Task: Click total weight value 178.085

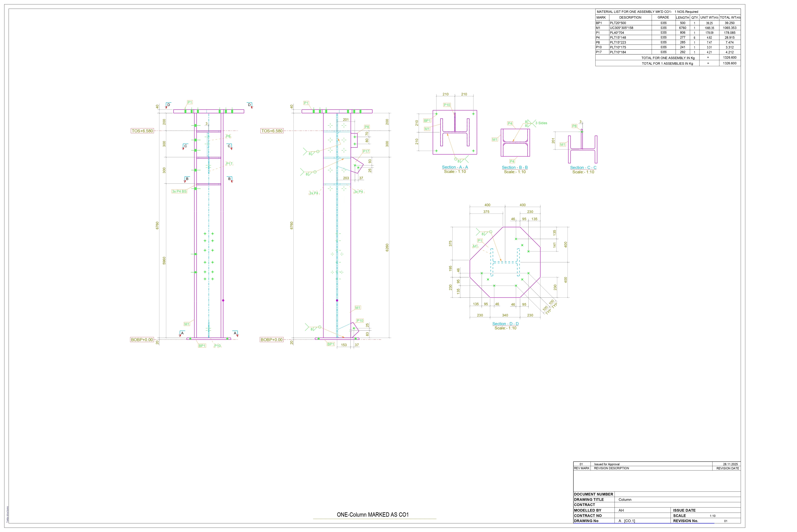Action: pyautogui.click(x=730, y=33)
